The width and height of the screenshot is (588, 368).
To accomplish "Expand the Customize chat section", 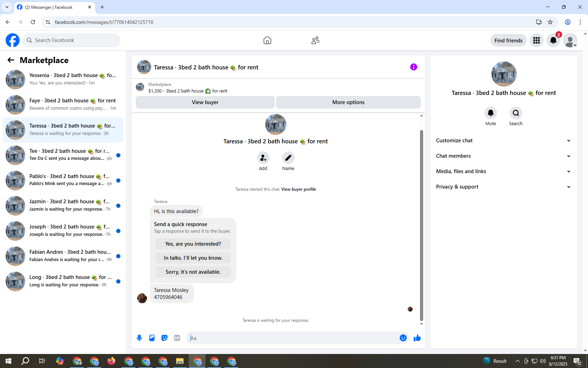I will (504, 141).
